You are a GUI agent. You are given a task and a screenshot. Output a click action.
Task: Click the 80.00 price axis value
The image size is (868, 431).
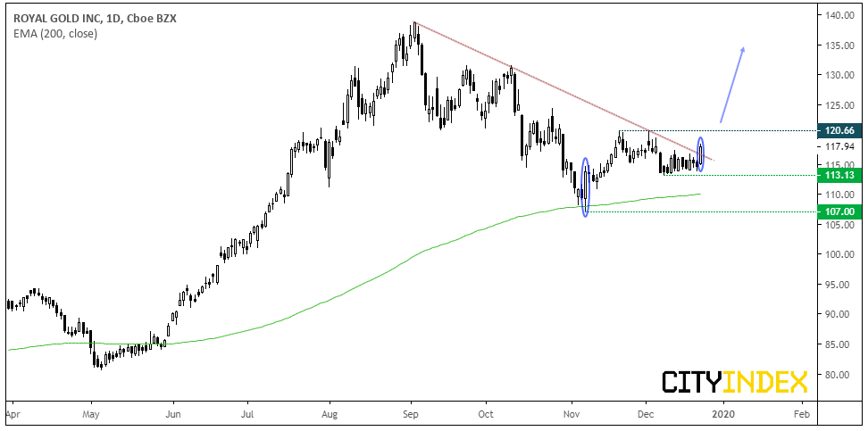839,375
